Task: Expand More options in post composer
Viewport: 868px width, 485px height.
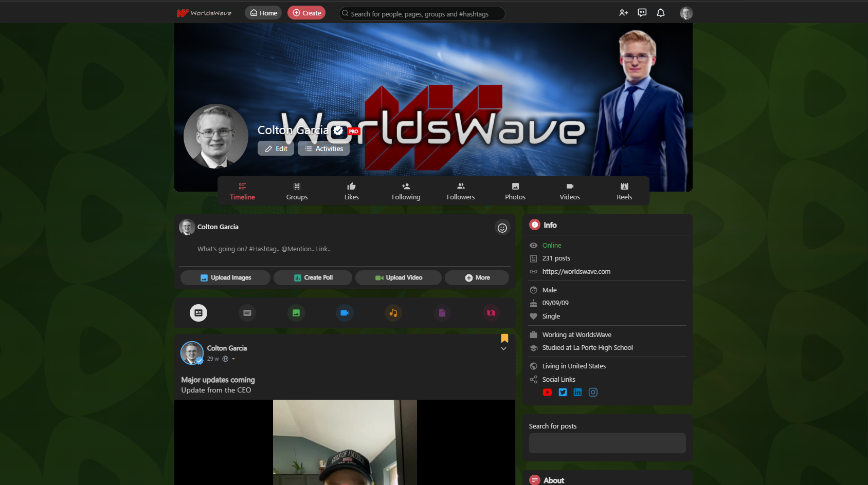Action: click(477, 278)
